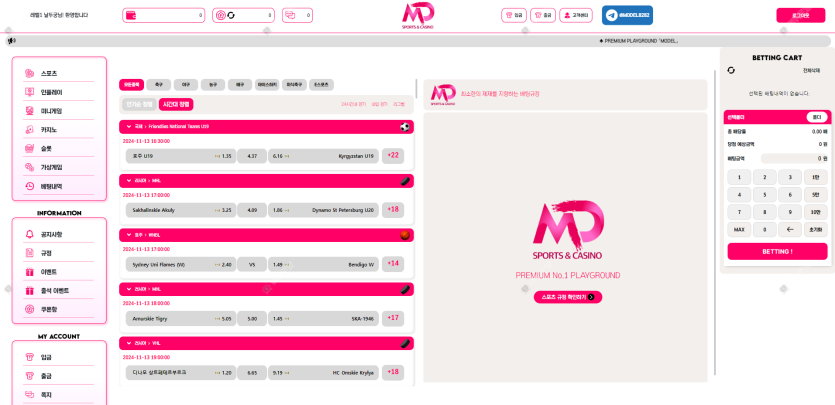Select the 모든종목 all-sports tab

tap(132, 85)
